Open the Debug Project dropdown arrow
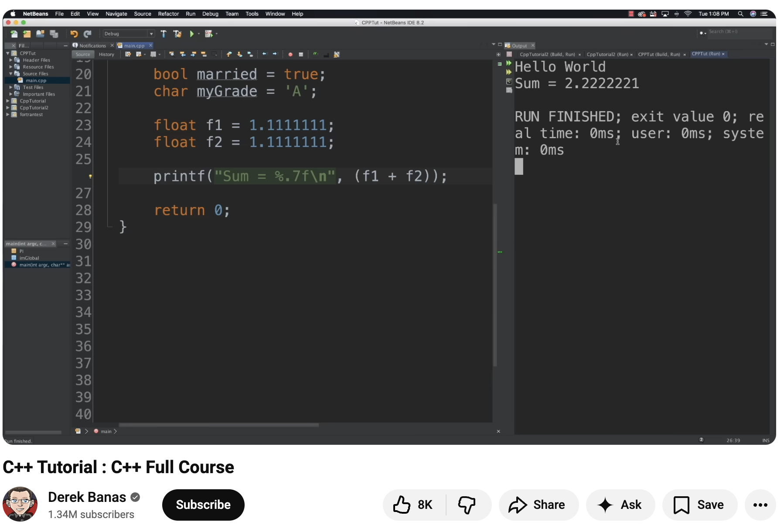This screenshot has width=784, height=532. (216, 34)
